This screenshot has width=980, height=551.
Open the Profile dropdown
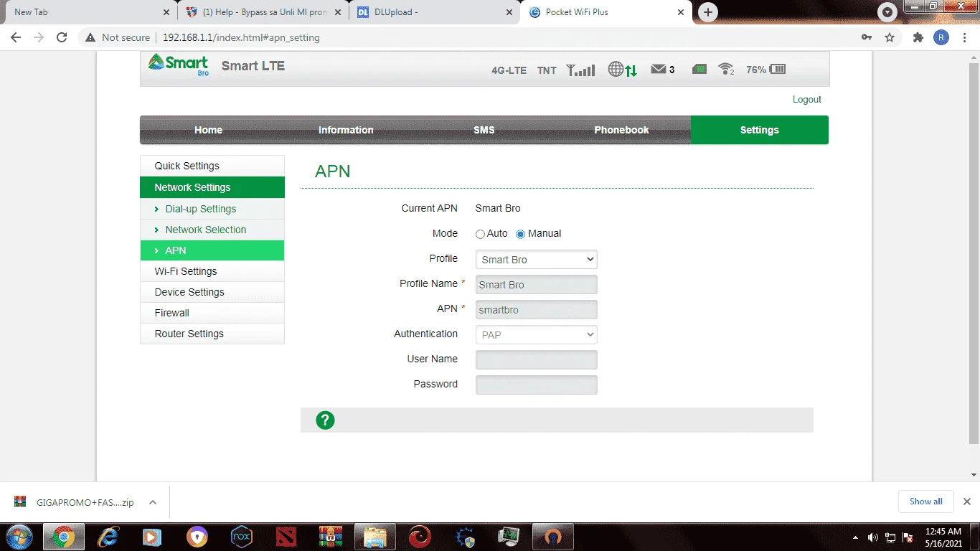[x=537, y=260]
